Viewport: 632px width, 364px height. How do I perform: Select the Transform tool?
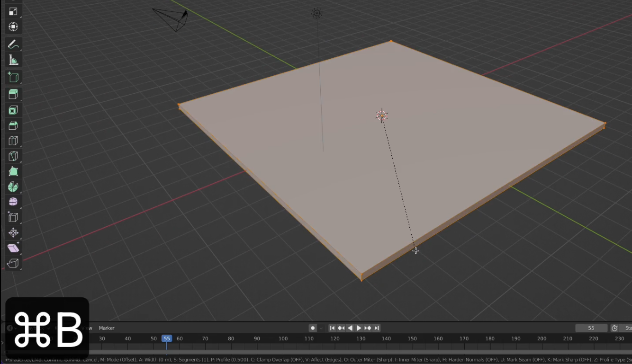tap(13, 27)
